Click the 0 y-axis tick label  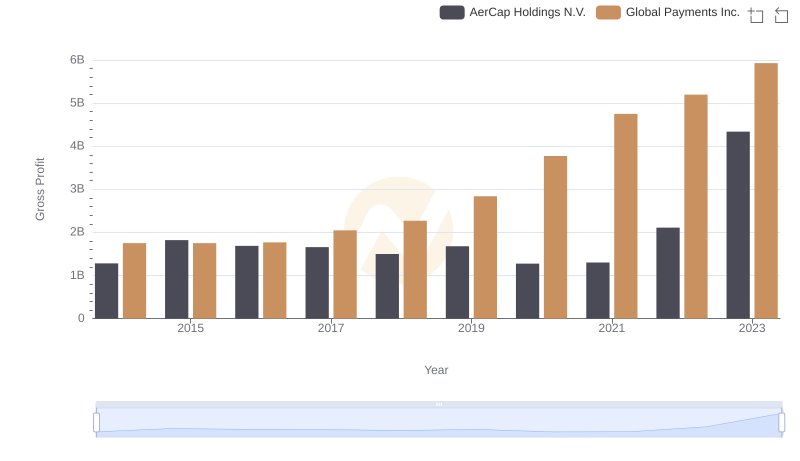(x=81, y=318)
